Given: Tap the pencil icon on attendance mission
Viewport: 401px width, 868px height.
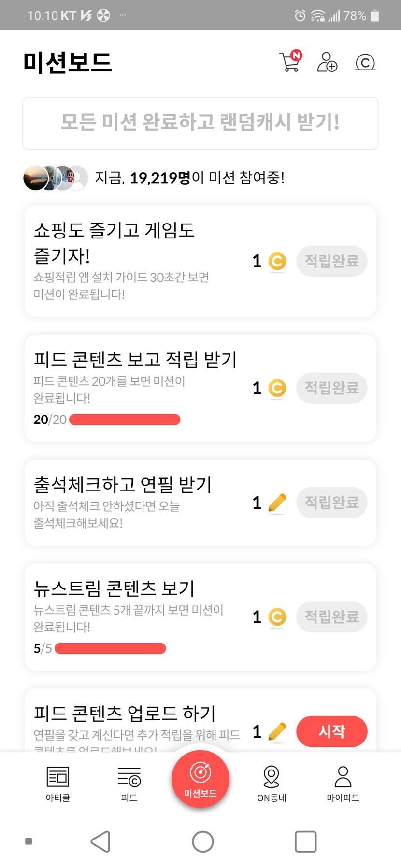Looking at the screenshot, I should pyautogui.click(x=277, y=503).
